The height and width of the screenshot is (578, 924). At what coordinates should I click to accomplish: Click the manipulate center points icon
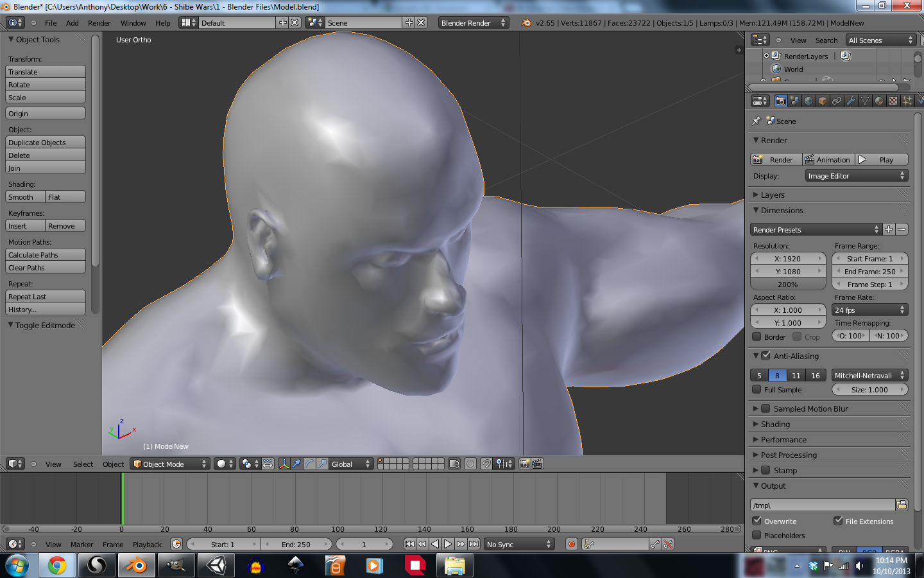(x=268, y=464)
